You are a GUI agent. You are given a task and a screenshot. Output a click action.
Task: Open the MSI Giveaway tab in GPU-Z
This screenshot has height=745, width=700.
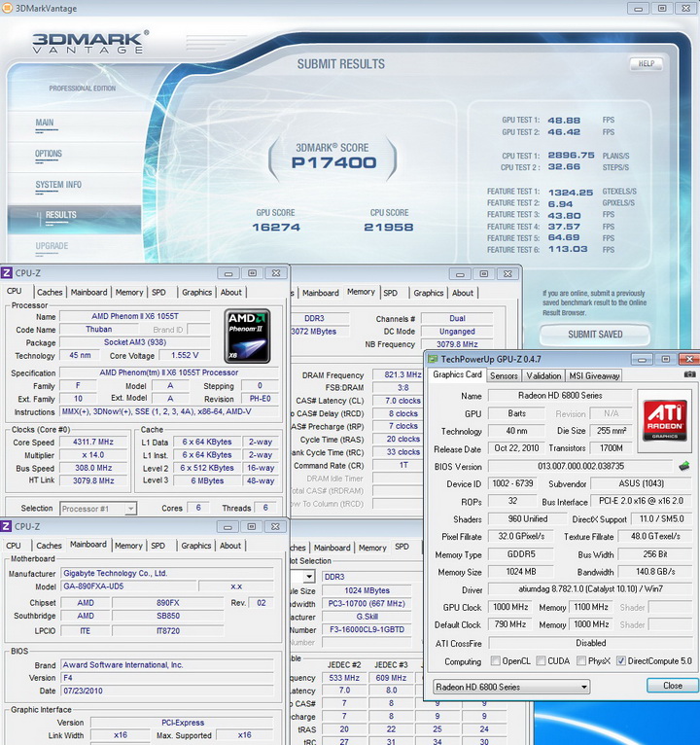pos(594,375)
